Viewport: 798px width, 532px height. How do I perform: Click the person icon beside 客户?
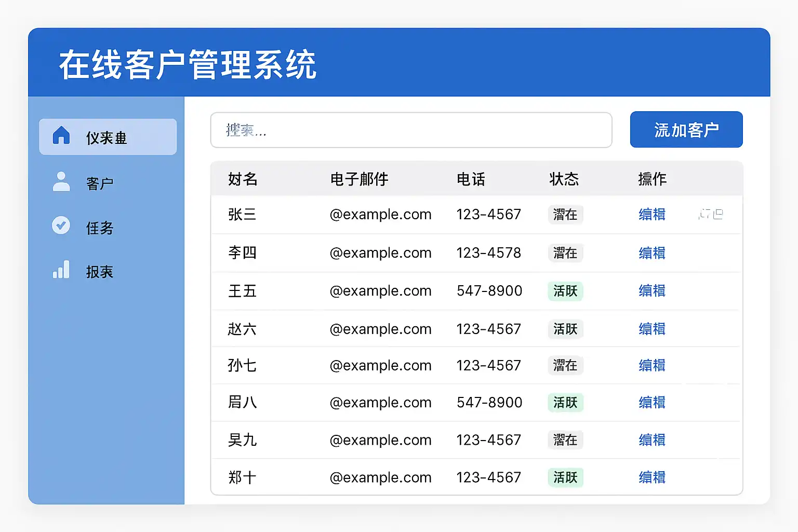click(61, 182)
